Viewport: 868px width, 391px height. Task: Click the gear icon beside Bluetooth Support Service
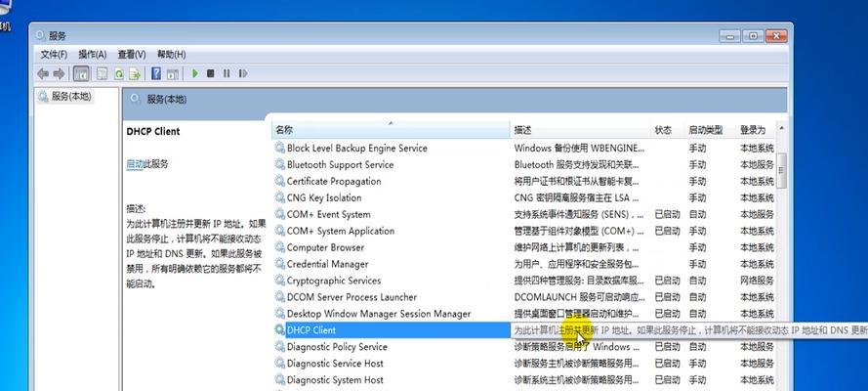[x=280, y=164]
